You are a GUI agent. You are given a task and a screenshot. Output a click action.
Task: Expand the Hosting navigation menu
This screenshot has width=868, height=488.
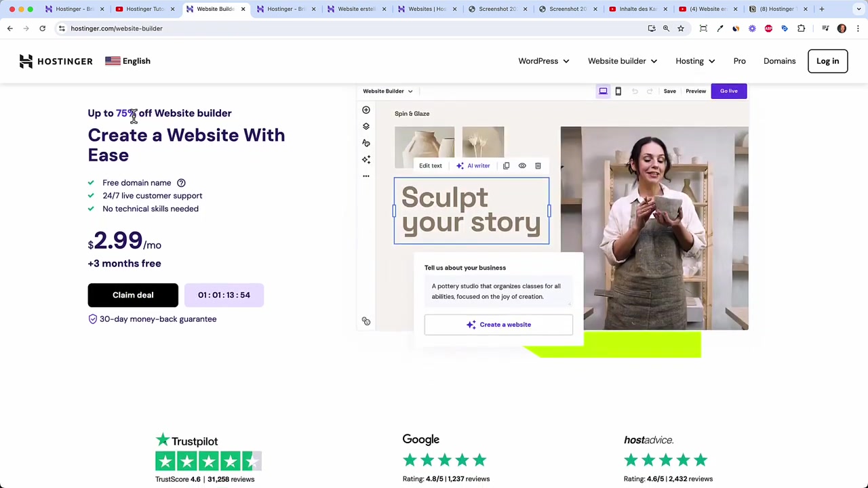(695, 61)
